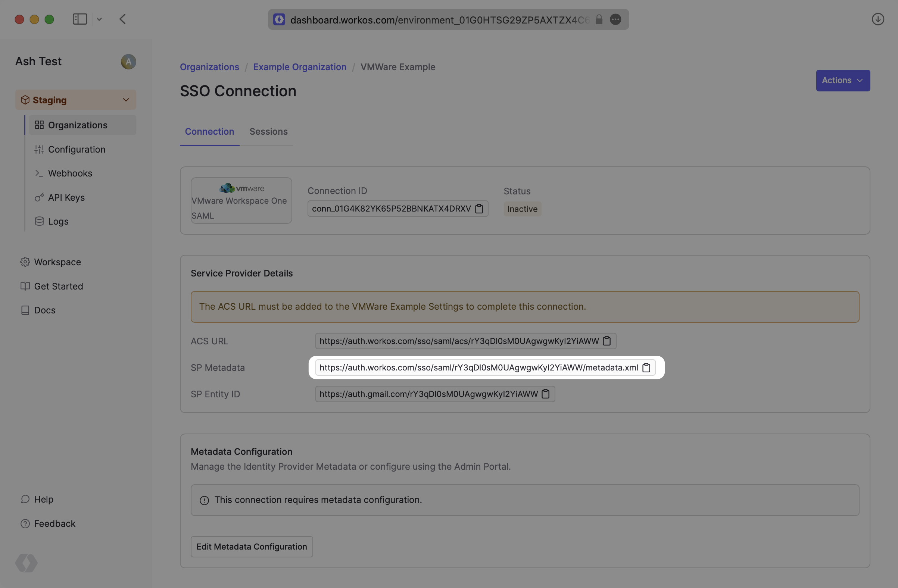Open the Actions dropdown menu
The image size is (898, 588).
(x=842, y=80)
